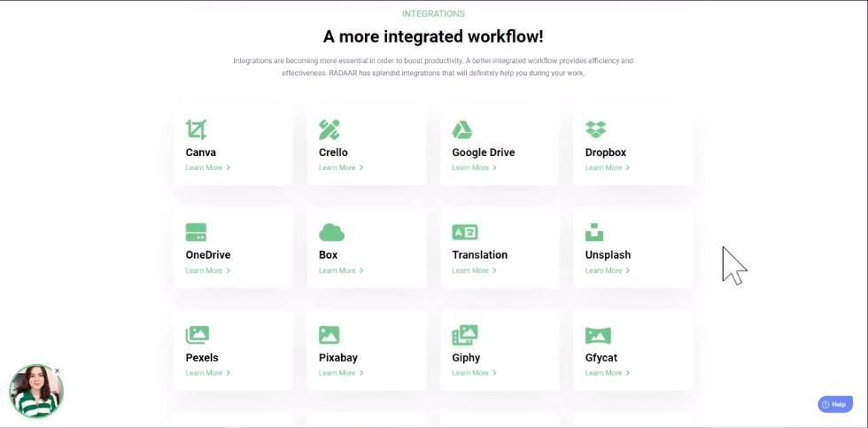Select the Google Drive triangle icon
The width and height of the screenshot is (868, 428).
click(x=462, y=129)
